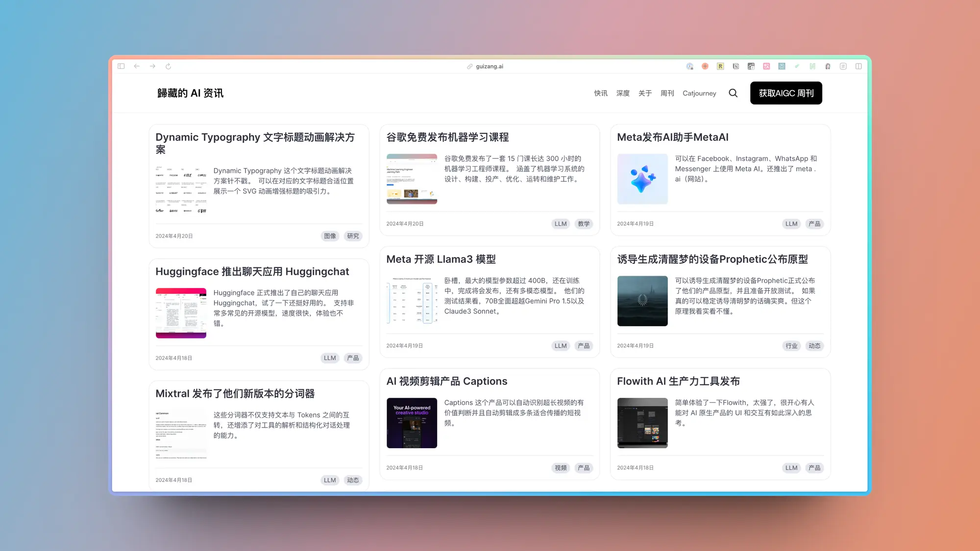Screen dimensions: 980x551
Task: Open the AI 视频剪辑产品 Captions title
Action: 447,381
